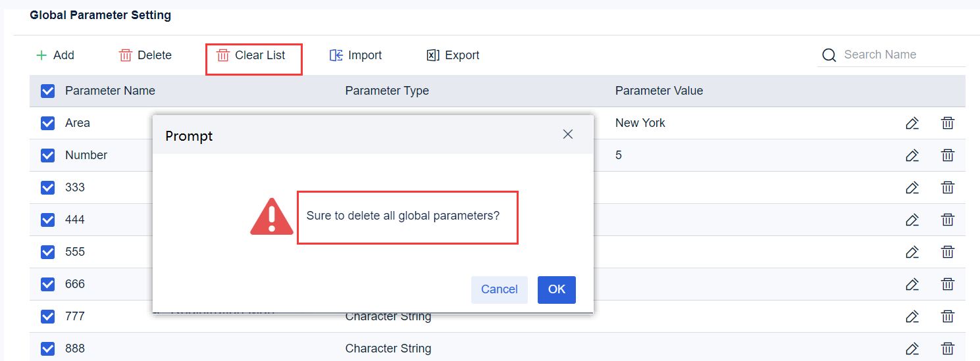
Task: Toggle the select-all checkbox in header
Action: coord(47,91)
